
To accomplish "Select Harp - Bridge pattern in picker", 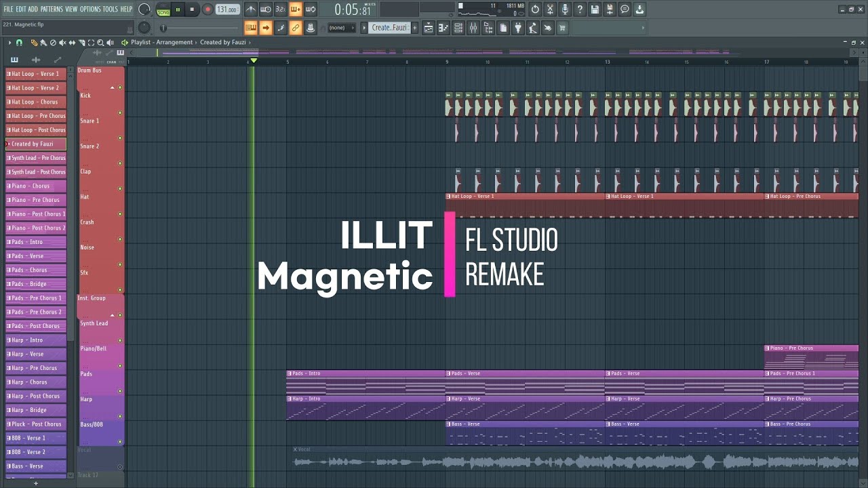I will [36, 410].
